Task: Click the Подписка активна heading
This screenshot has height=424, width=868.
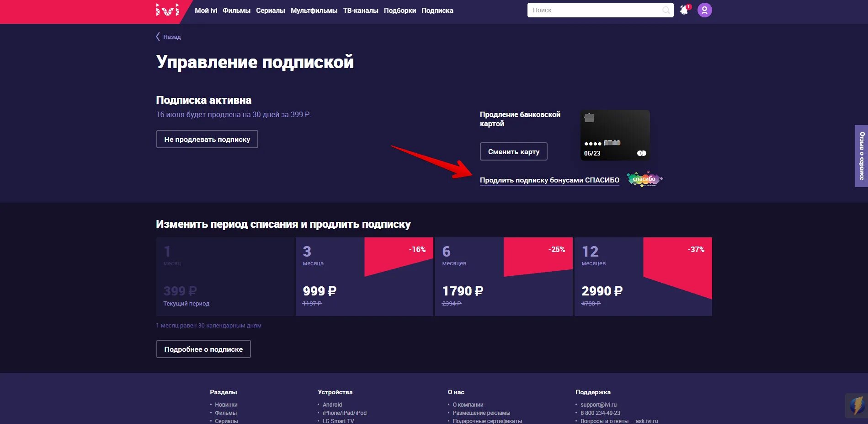Action: (204, 100)
